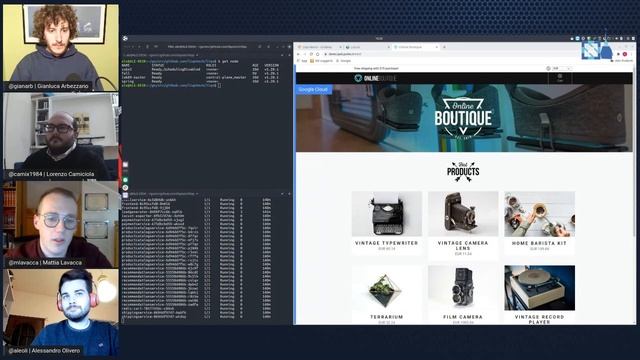
Task: Select Gianluca Arbezzano's video tile
Action: [61, 47]
